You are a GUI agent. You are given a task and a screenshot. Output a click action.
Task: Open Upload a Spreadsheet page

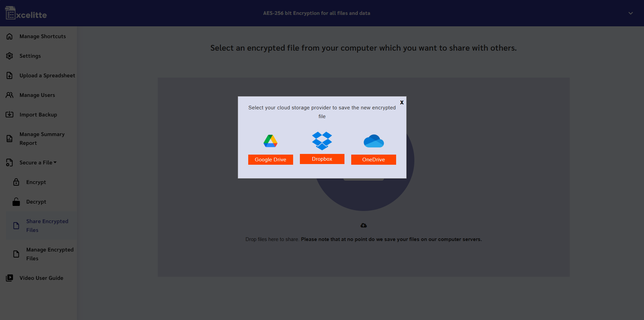click(47, 76)
